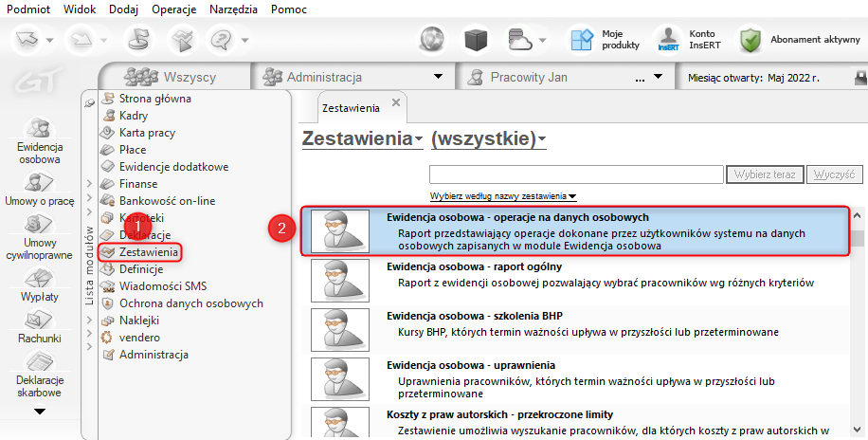Click the Wybierz teraz button
The image size is (868, 440).
tap(765, 174)
